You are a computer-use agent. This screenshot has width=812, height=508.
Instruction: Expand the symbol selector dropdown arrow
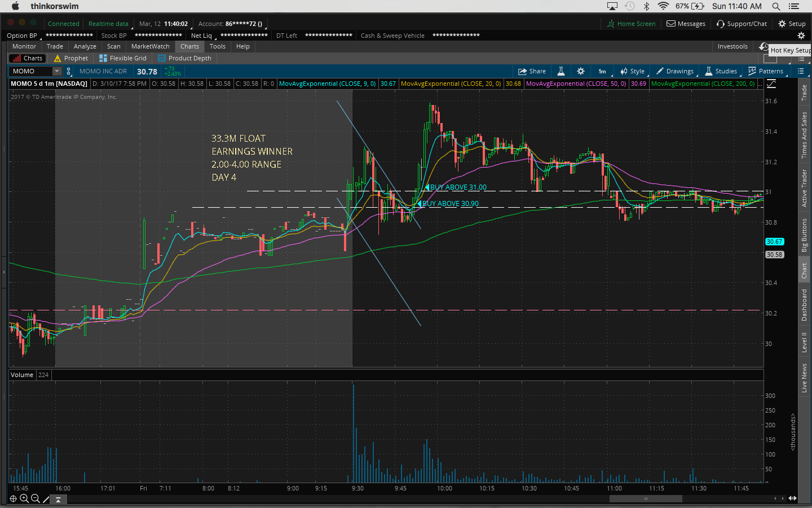[x=57, y=71]
